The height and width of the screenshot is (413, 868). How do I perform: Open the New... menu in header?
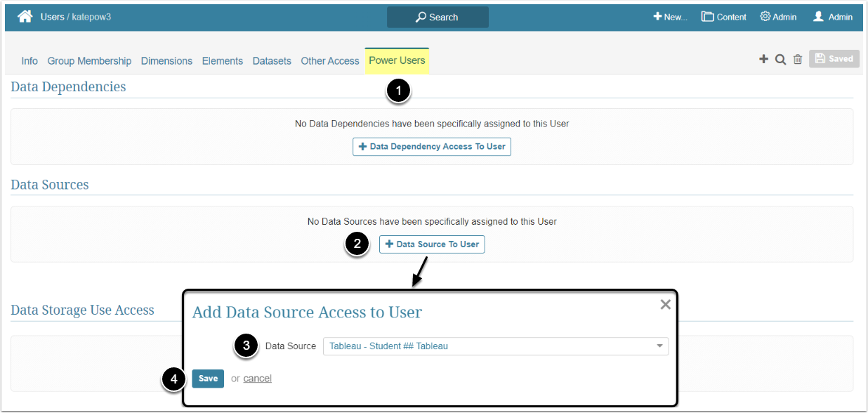point(670,17)
